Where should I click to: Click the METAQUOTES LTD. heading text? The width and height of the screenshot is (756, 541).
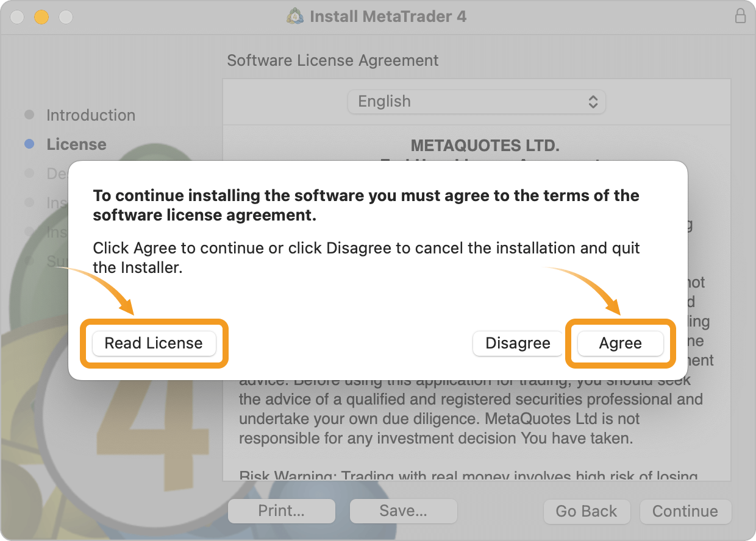pos(485,146)
